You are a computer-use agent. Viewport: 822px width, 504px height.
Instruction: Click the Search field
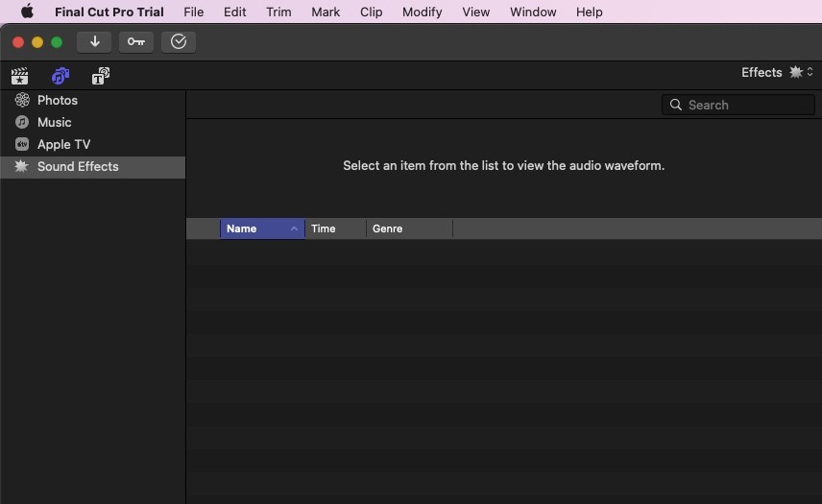[x=738, y=105]
